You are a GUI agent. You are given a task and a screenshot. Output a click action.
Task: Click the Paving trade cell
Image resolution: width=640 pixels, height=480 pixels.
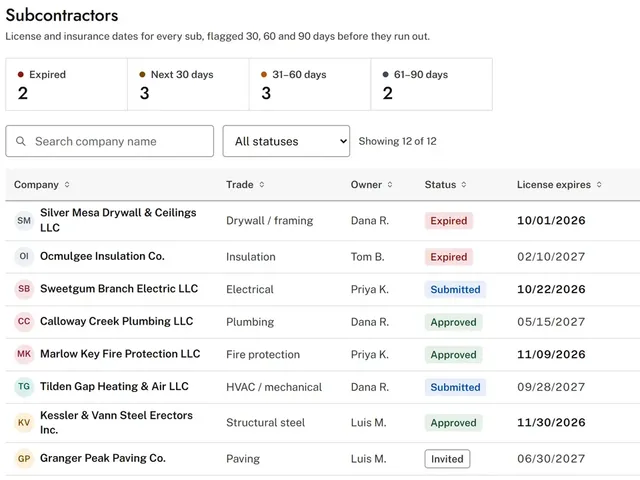(x=243, y=459)
